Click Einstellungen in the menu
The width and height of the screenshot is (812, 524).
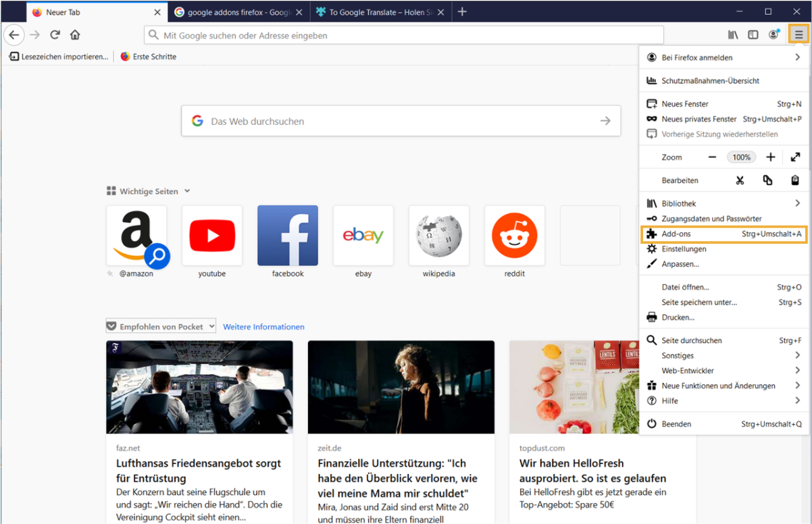[684, 249]
